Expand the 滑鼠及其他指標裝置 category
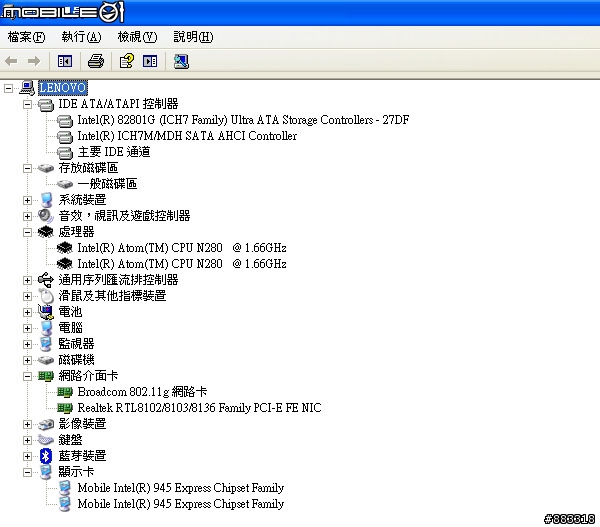 tap(27, 297)
